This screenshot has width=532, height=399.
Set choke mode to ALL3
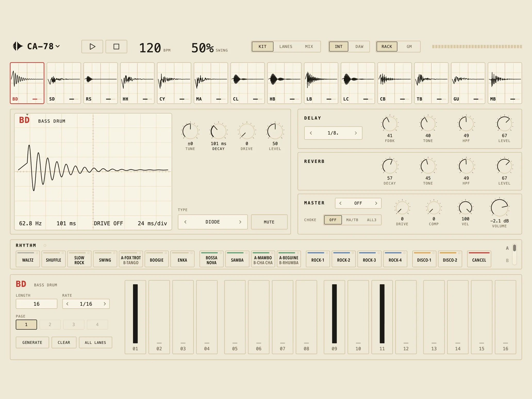pyautogui.click(x=372, y=220)
